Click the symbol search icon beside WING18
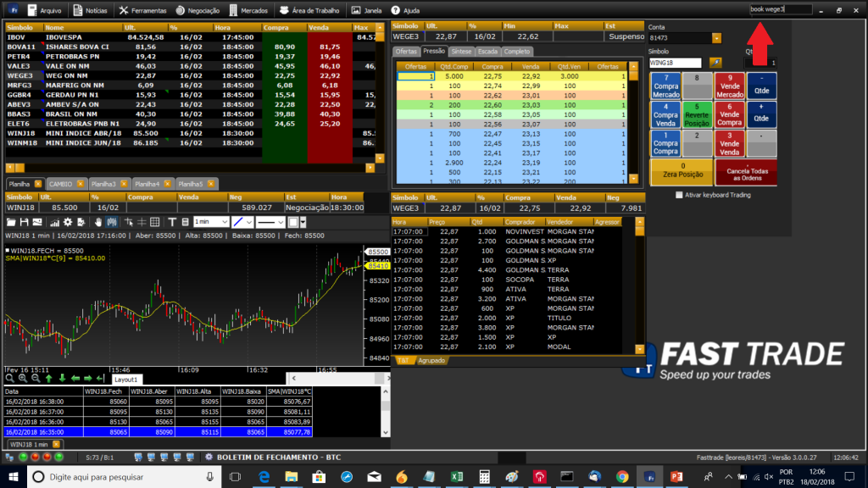The height and width of the screenshot is (488, 868). tap(715, 63)
